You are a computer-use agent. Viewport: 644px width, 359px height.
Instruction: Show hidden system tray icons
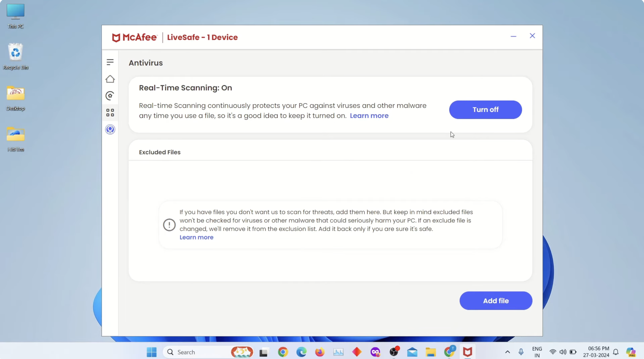[x=507, y=352]
